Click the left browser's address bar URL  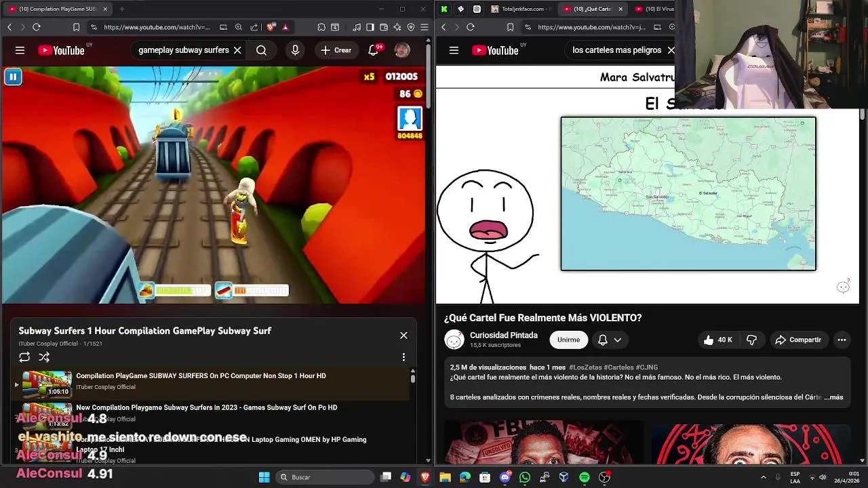pyautogui.click(x=157, y=27)
